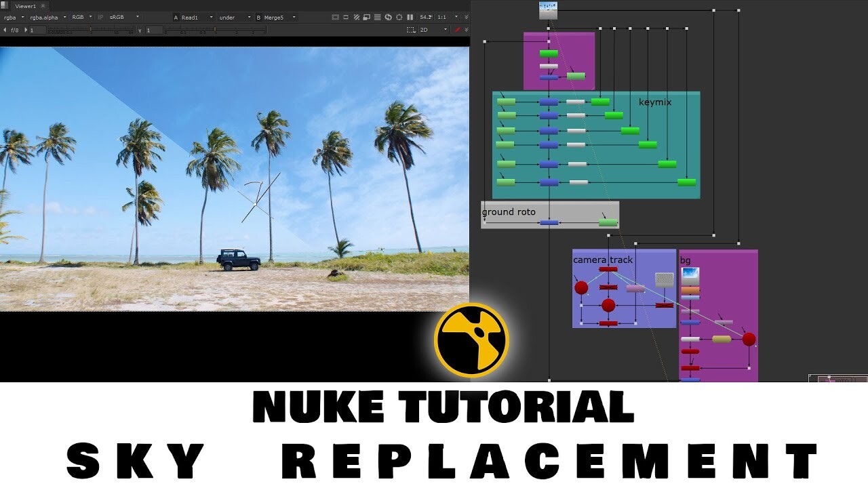The height and width of the screenshot is (488, 868).
Task: Select the red pencil annotation icon
Action: (457, 30)
